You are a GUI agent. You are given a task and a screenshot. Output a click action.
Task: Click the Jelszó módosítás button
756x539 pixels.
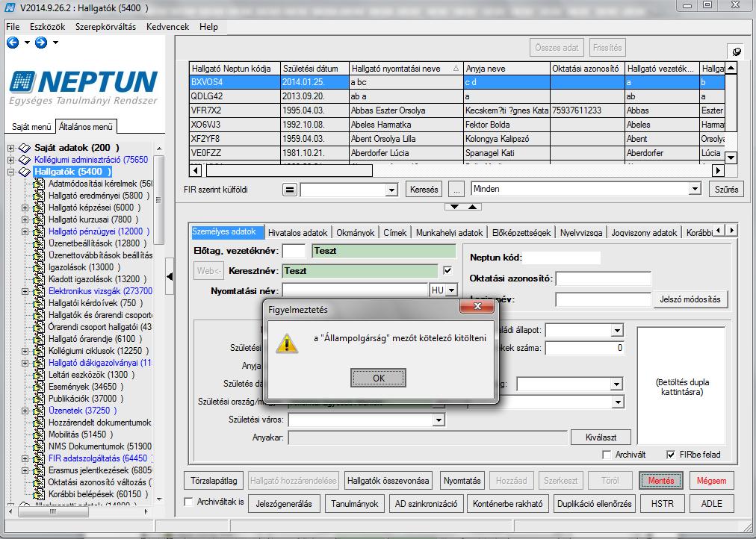(690, 299)
